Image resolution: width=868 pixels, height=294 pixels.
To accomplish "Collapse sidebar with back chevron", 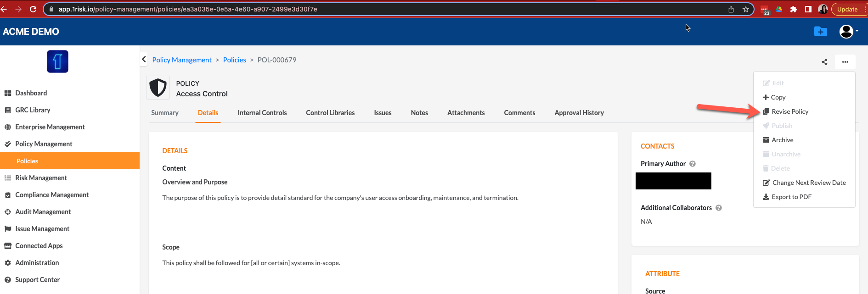I will click(x=144, y=60).
